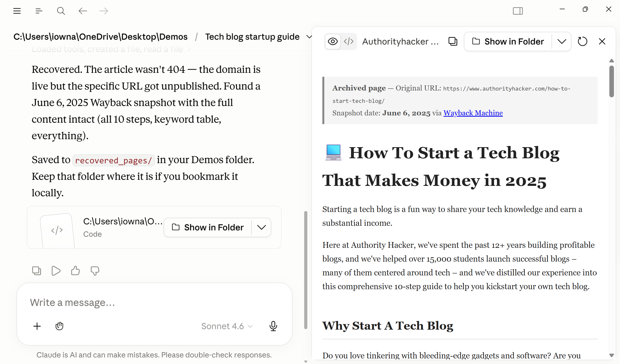Click the hand icon in message box
Image resolution: width=620 pixels, height=364 pixels.
(59, 326)
